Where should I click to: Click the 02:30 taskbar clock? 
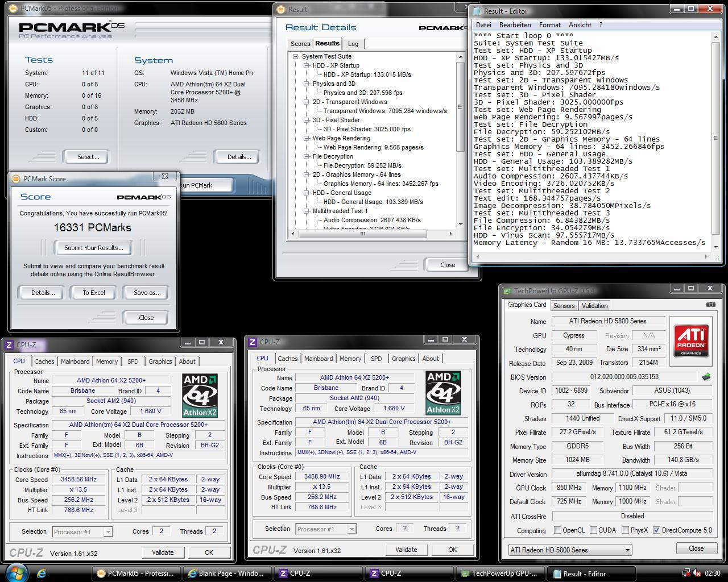713,573
